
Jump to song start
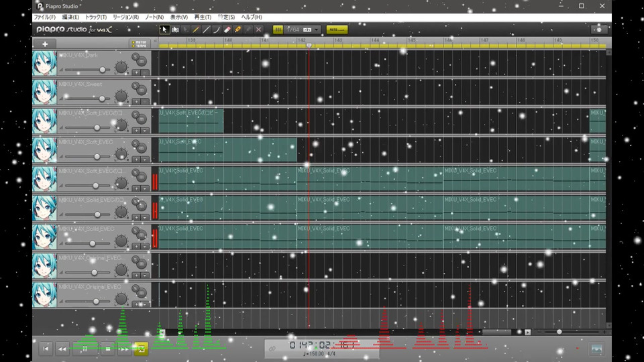(46, 349)
